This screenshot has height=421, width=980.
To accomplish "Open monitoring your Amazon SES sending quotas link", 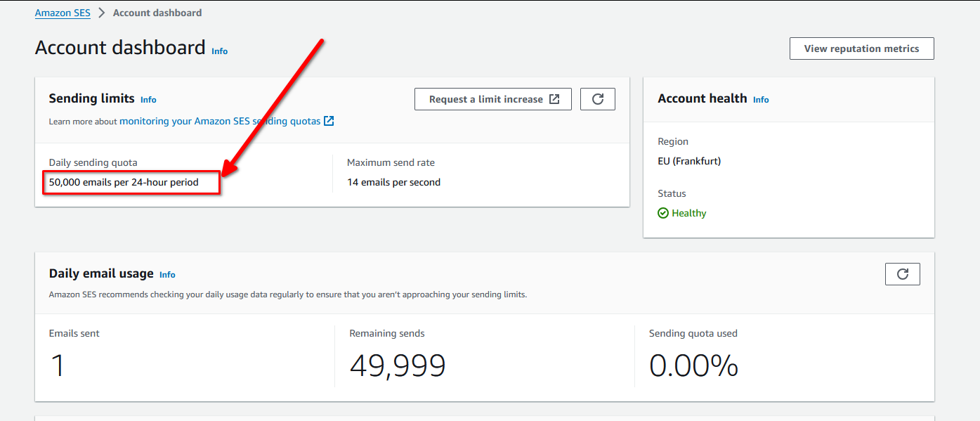I will [220, 121].
